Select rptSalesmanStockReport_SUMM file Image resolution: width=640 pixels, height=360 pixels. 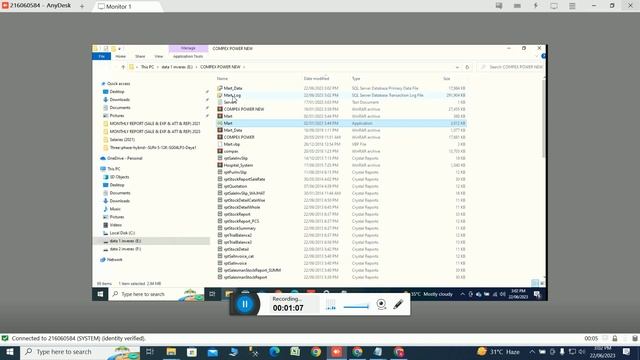coord(252,270)
